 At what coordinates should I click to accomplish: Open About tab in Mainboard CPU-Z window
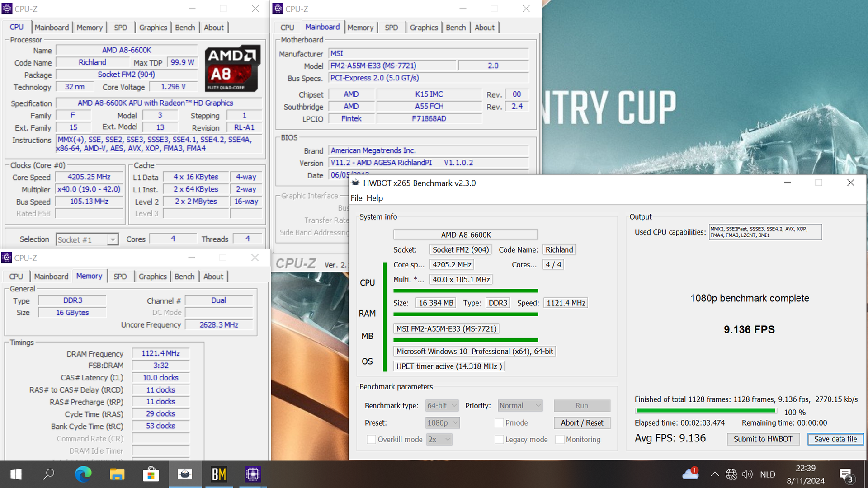pos(485,28)
